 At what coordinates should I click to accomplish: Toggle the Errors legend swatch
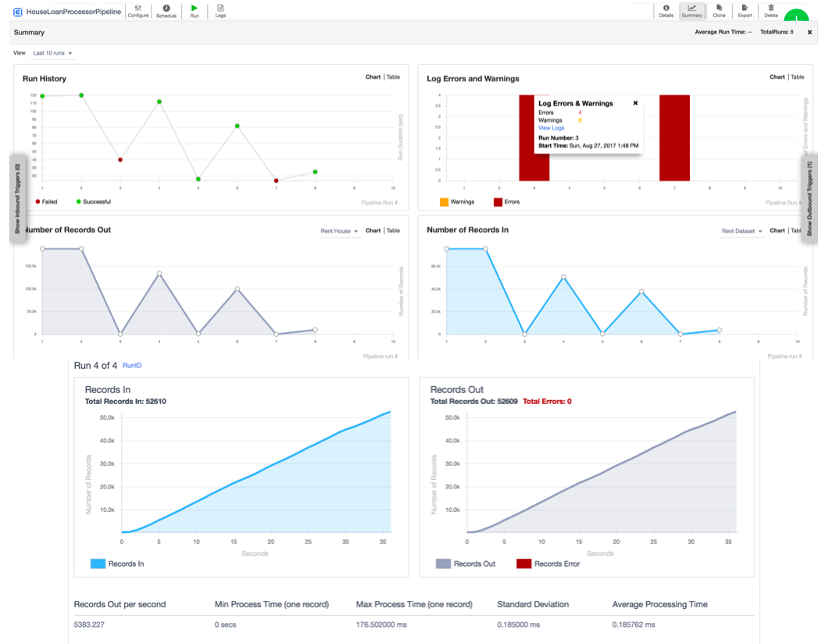pos(498,202)
